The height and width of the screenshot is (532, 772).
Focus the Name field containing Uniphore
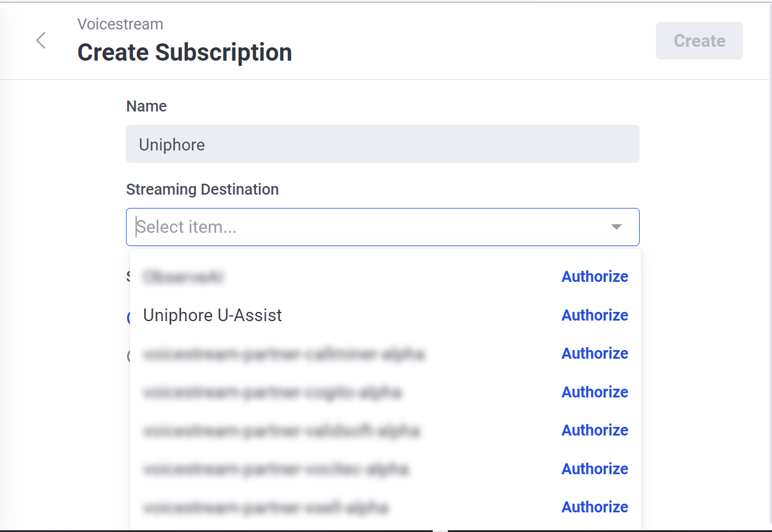coord(383,144)
